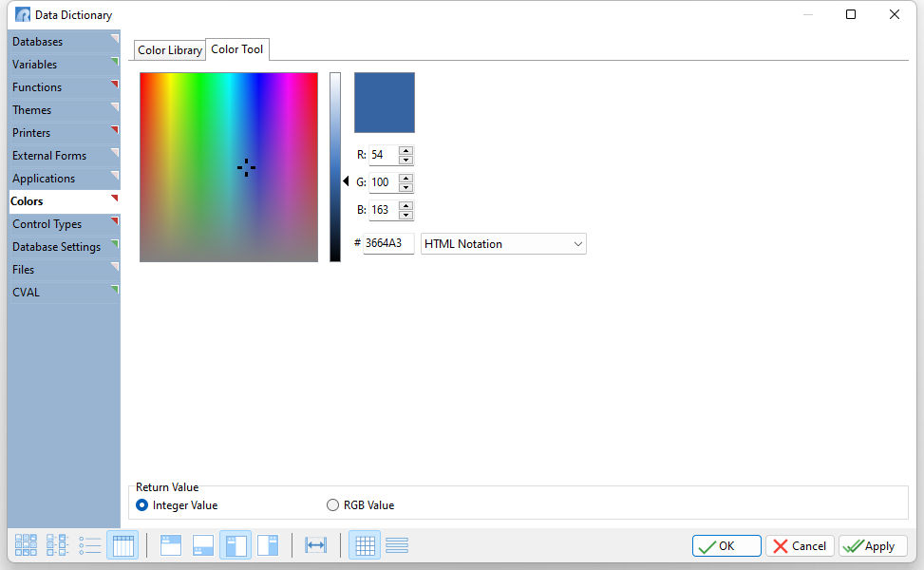Click the Apply button
Viewport: 924px width, 570px height.
(873, 546)
